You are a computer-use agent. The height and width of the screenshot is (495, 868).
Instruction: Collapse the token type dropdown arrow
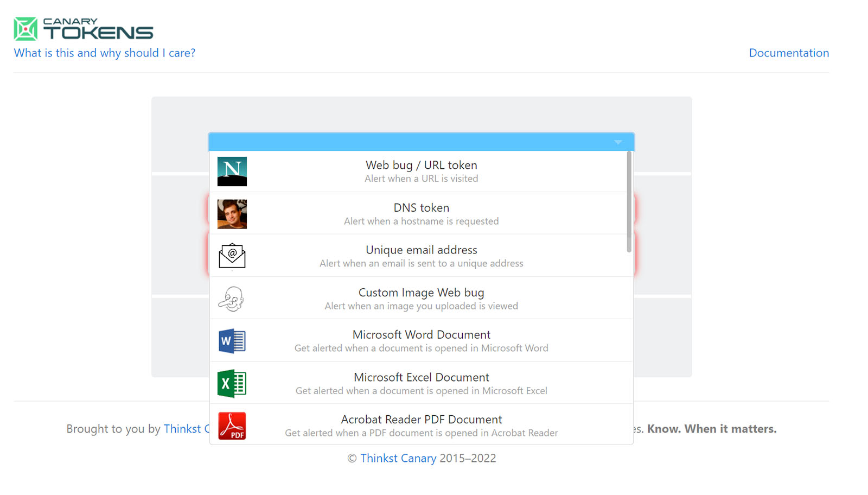pos(618,142)
